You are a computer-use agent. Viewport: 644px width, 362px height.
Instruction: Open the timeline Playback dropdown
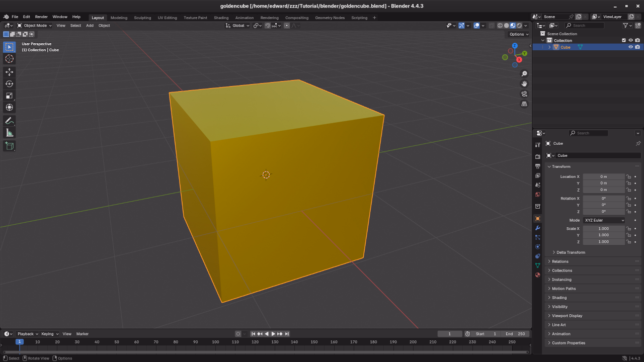(x=28, y=334)
